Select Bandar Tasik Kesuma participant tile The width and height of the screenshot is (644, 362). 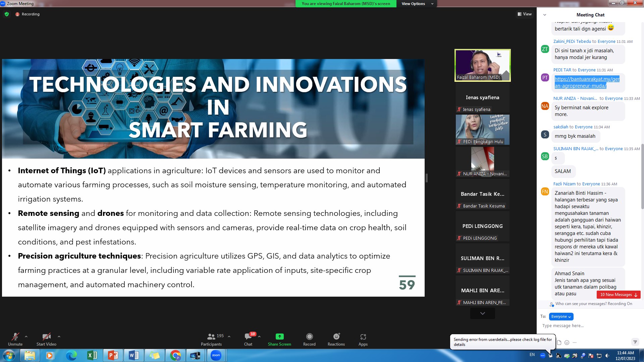(x=483, y=194)
